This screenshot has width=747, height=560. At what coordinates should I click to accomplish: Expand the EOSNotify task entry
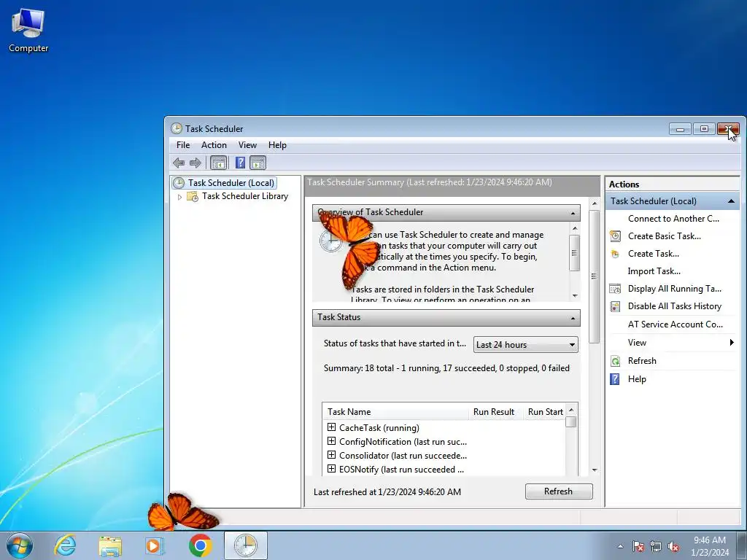point(332,469)
